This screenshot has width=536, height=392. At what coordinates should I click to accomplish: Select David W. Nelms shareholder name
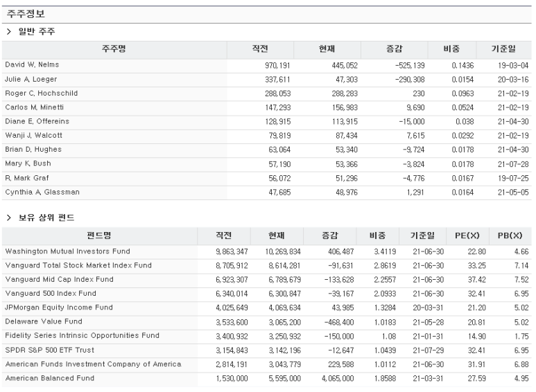(32, 65)
